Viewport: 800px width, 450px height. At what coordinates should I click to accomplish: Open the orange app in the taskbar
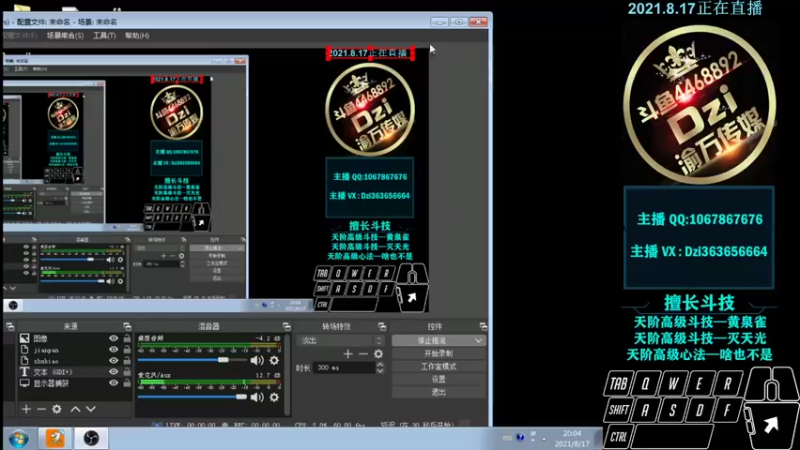[x=55, y=438]
